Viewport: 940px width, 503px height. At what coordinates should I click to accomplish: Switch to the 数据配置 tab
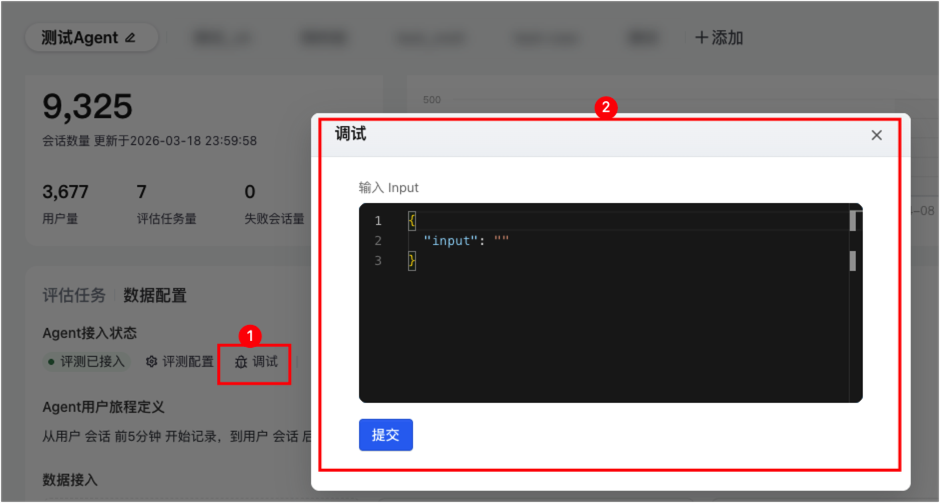[x=155, y=295]
